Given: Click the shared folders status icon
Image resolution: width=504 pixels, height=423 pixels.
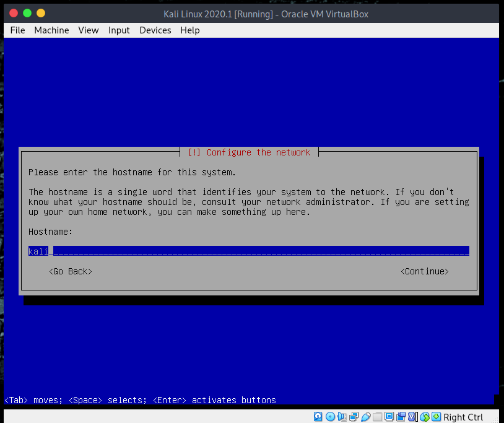Looking at the screenshot, I should (x=377, y=417).
